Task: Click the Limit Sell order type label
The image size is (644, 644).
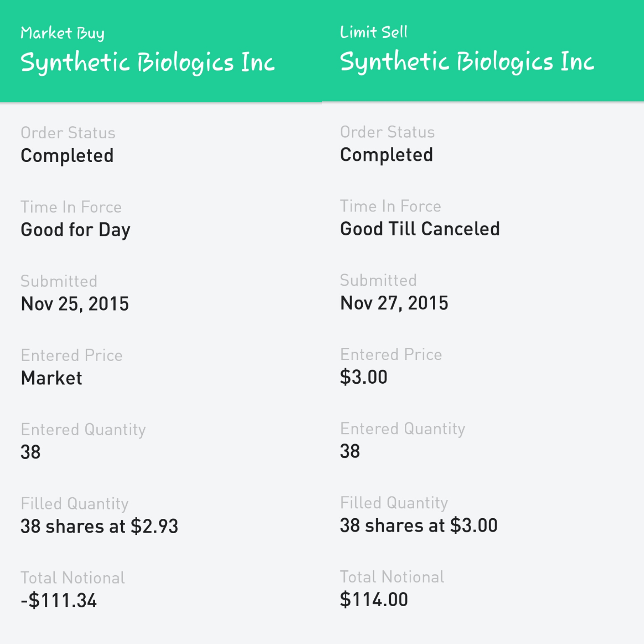Action: tap(373, 32)
